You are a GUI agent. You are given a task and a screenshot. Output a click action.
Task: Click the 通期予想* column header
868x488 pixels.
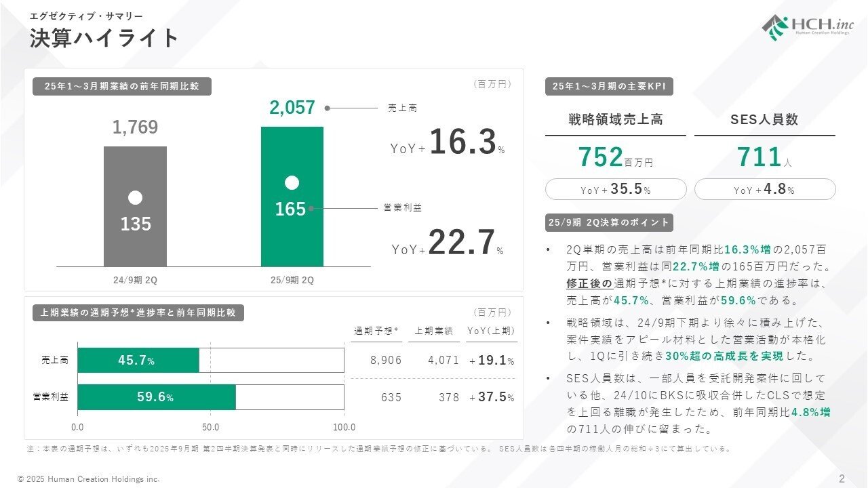coord(376,331)
